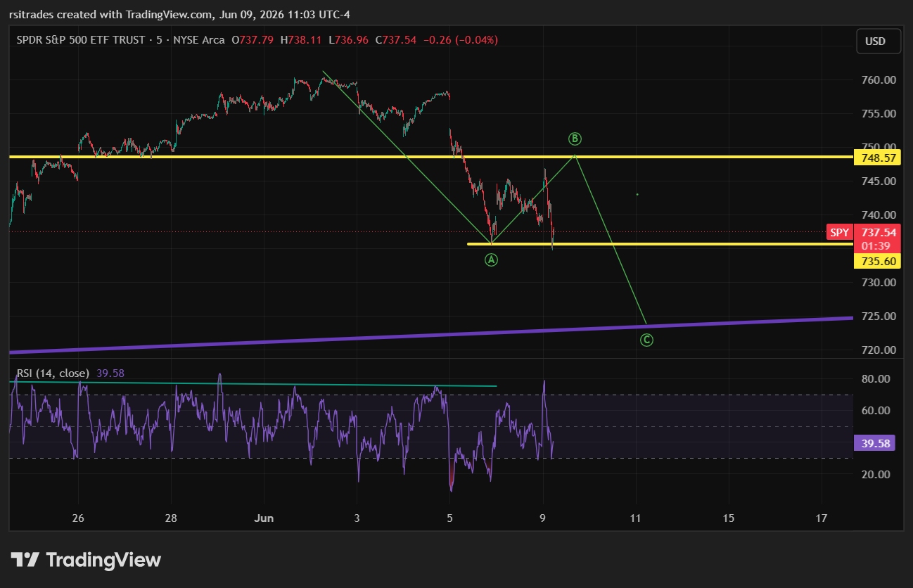Click the 80.00 RSI axis label

[876, 379]
